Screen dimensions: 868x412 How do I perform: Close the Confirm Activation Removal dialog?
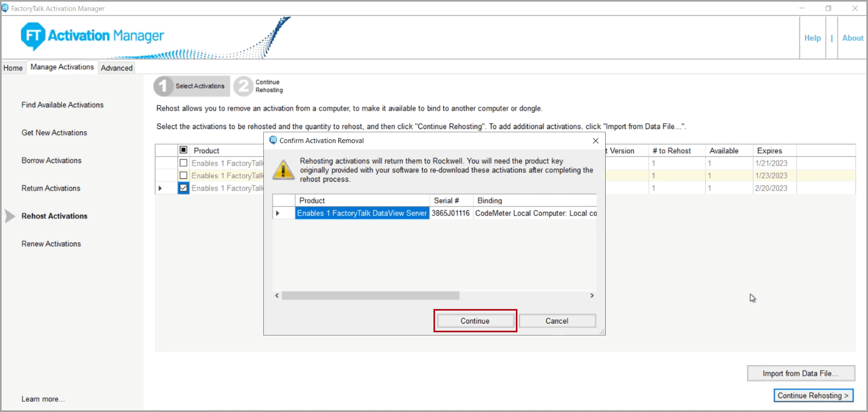[x=595, y=140]
